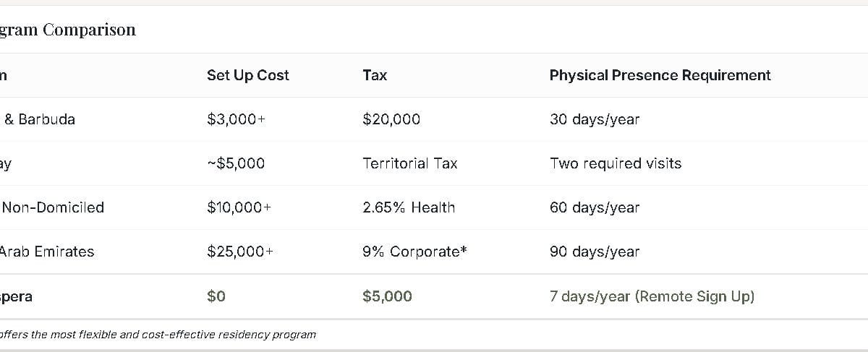Select the $20,000 tax cell
868x352 pixels.
click(391, 119)
